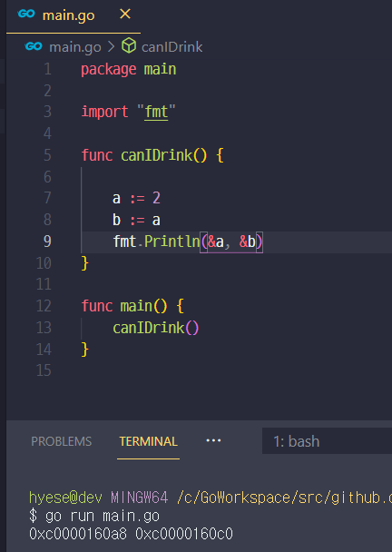Screen dimensions: 392x552
Task: Click the Println call on line 9
Action: (172, 241)
